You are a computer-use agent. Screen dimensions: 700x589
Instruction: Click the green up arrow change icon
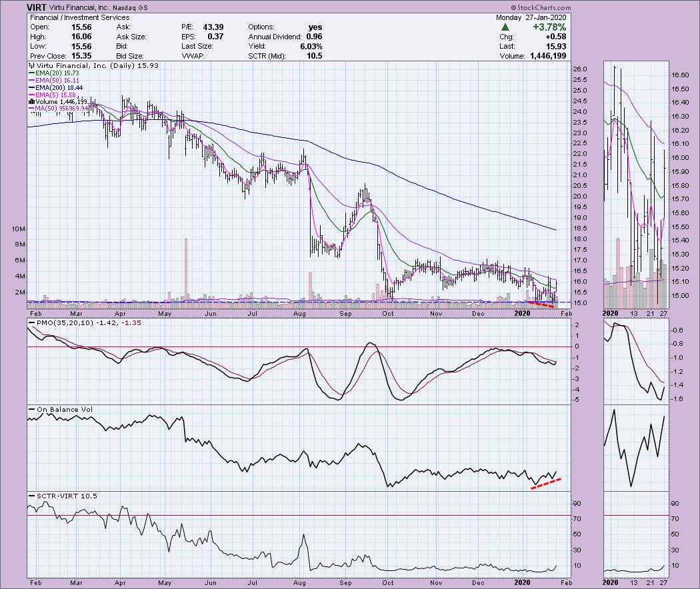coord(505,27)
